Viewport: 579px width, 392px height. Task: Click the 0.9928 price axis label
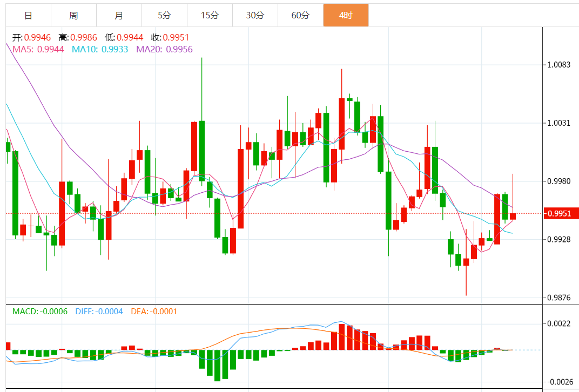click(559, 240)
